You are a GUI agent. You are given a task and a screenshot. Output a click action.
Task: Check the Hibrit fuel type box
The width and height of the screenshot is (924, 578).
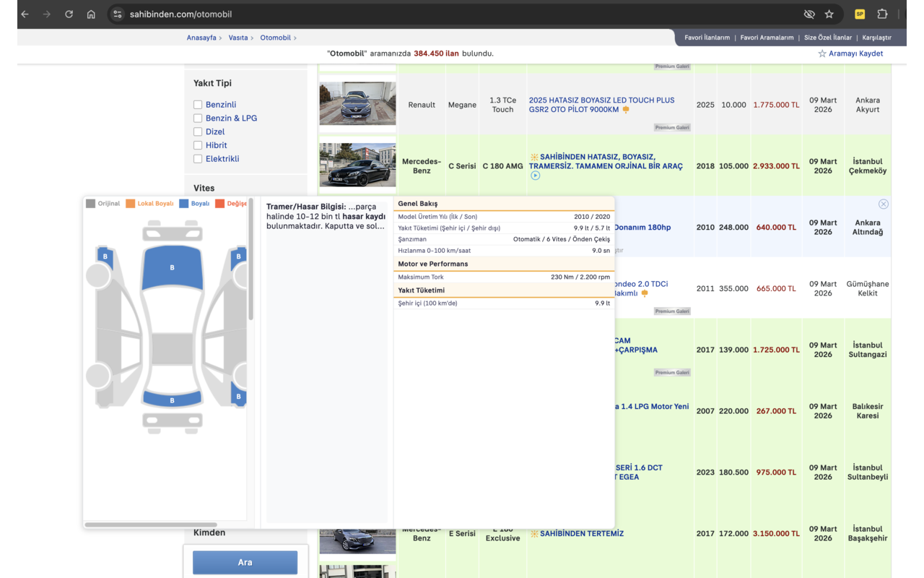click(198, 145)
